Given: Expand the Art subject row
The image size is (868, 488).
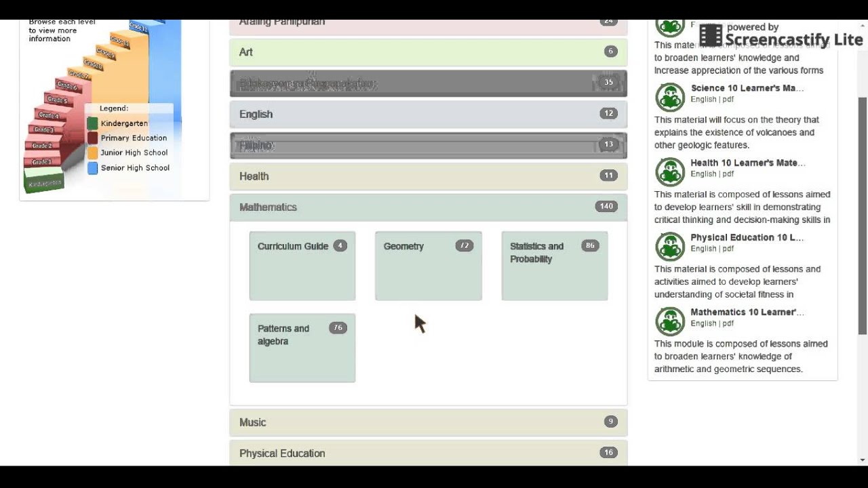Looking at the screenshot, I should coord(429,52).
